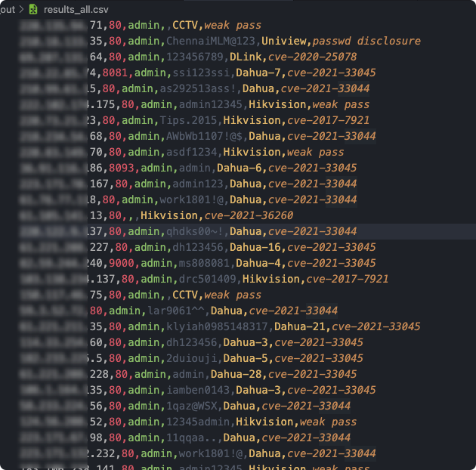Click the 'cve-2020-25078' value

pyautogui.click(x=312, y=57)
